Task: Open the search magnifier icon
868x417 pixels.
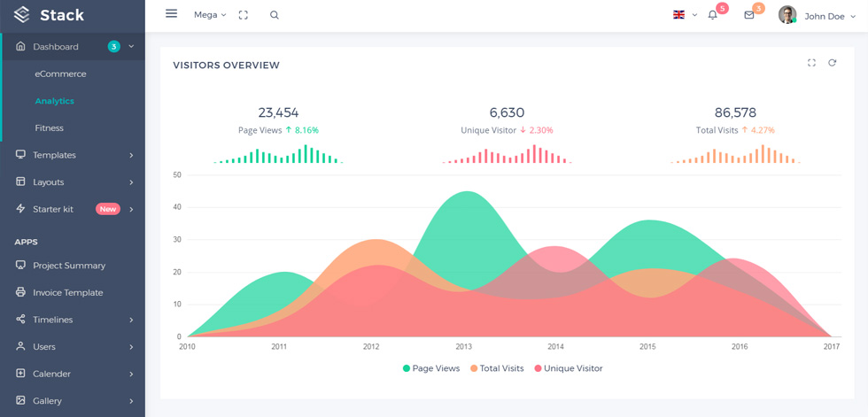Action: tap(274, 15)
